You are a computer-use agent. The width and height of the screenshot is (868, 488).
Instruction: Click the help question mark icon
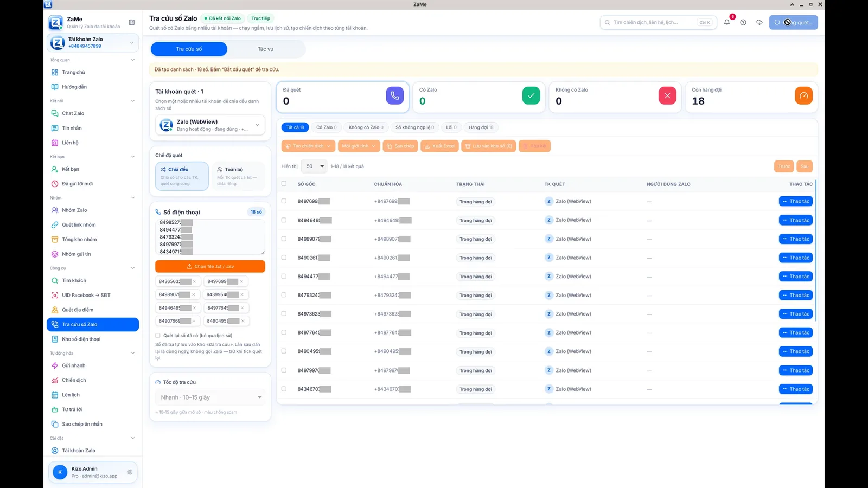(x=743, y=22)
